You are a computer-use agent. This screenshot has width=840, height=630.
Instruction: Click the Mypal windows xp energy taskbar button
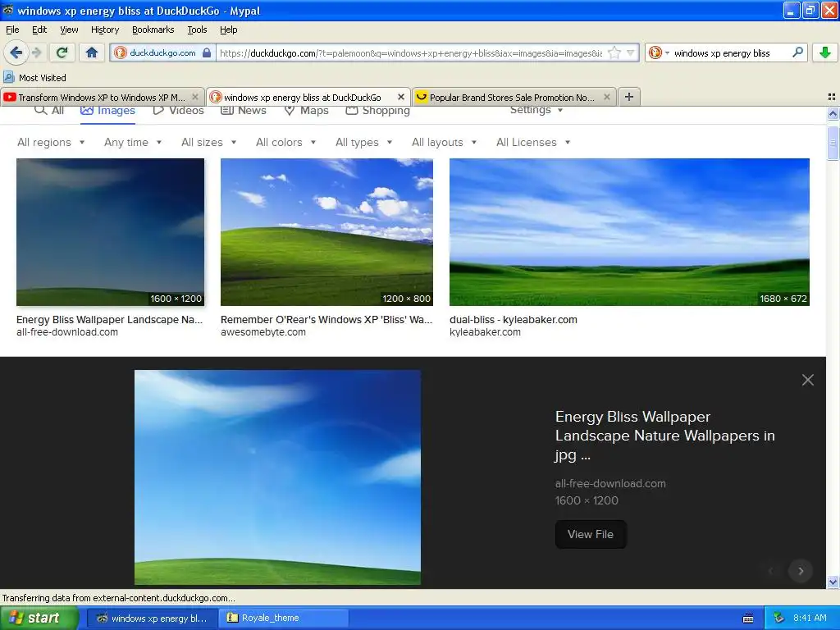tap(152, 618)
